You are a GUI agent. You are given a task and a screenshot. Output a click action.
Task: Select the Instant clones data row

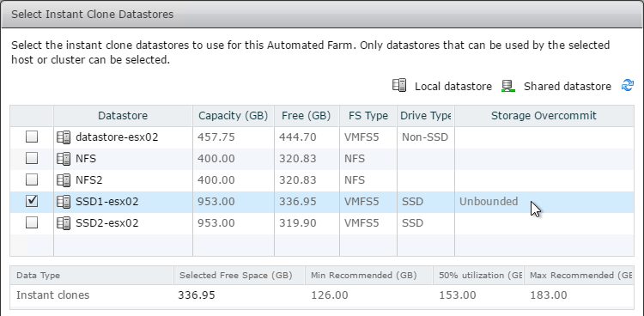322,295
